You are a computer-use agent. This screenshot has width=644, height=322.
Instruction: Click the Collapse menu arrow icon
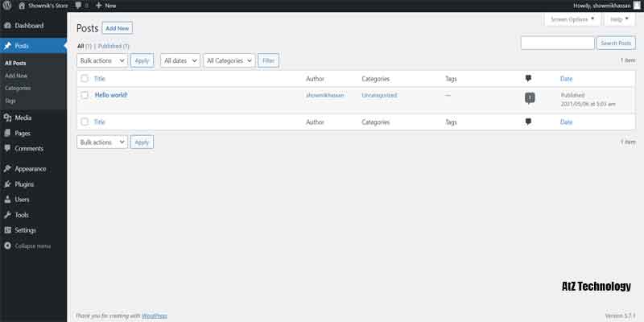7,246
